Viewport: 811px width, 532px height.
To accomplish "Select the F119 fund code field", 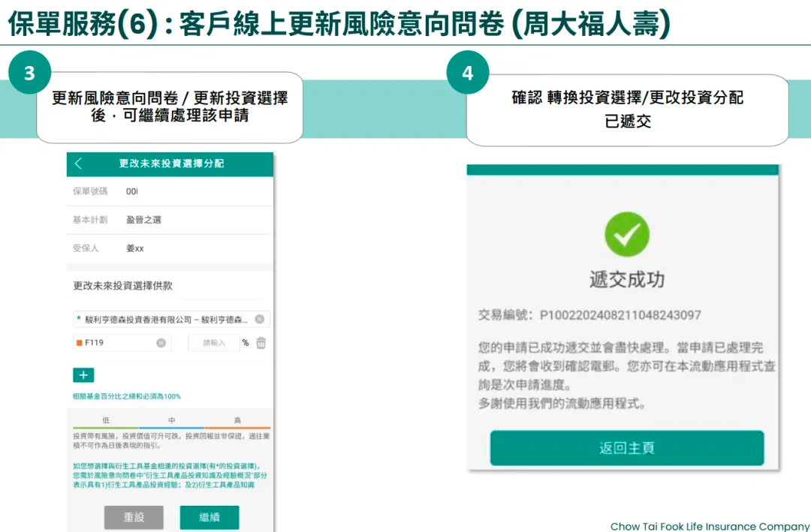I will tap(122, 343).
